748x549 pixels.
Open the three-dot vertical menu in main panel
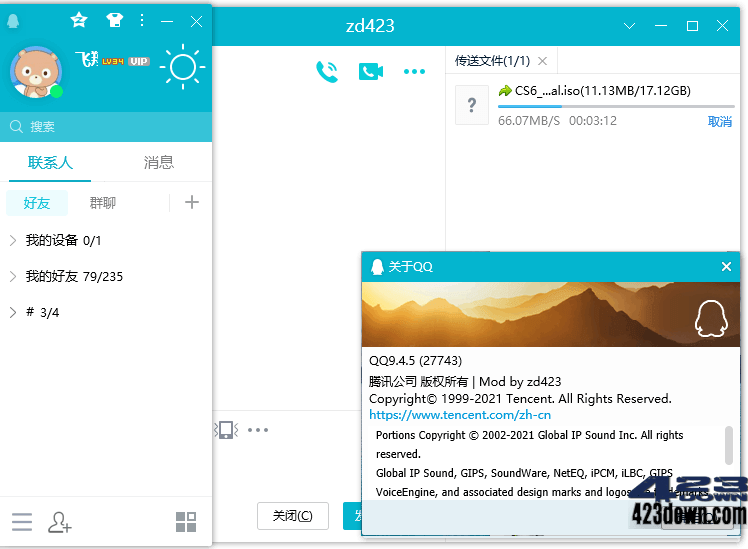point(142,20)
